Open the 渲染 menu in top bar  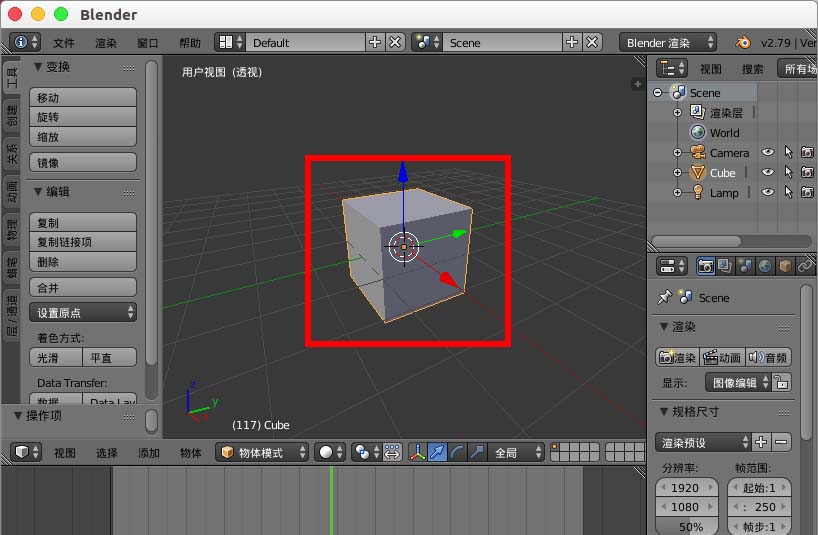(106, 43)
